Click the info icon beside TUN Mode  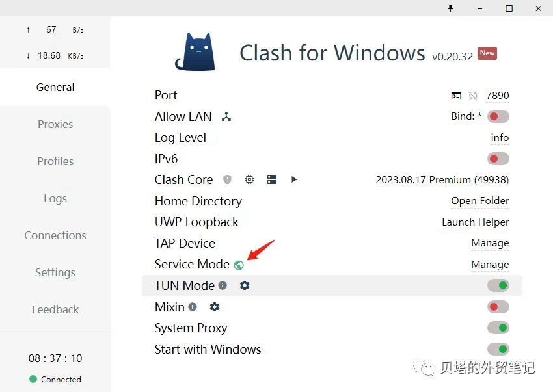223,285
